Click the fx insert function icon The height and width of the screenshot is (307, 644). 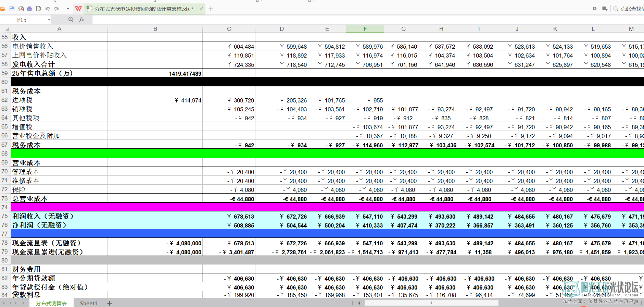[x=81, y=20]
